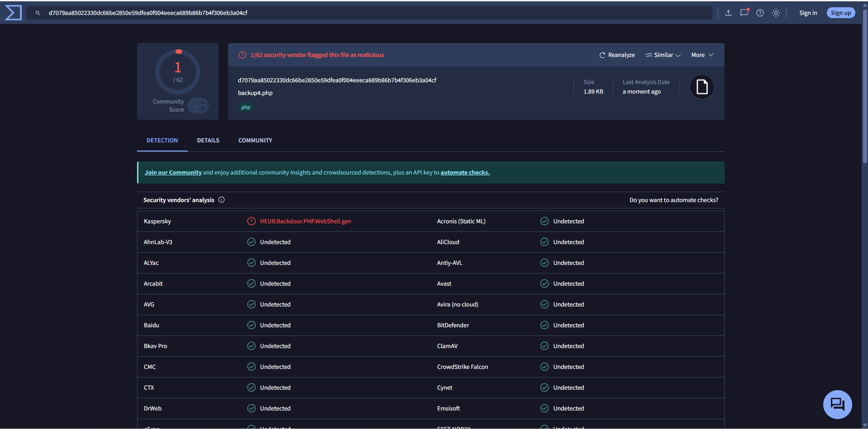Screen dimensions: 868x429
Task: Click Kaspersky's detection alert icon
Action: 251,221
